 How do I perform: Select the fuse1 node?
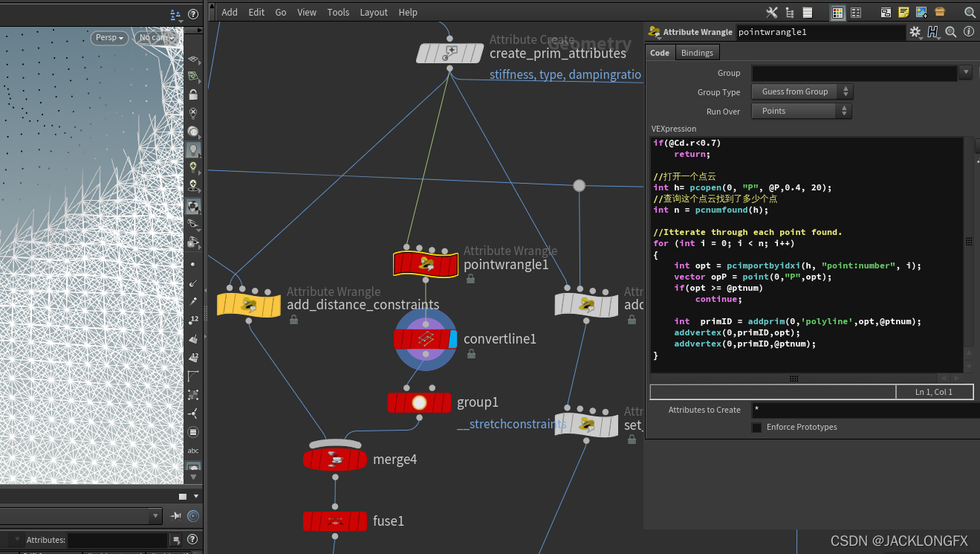pos(335,521)
